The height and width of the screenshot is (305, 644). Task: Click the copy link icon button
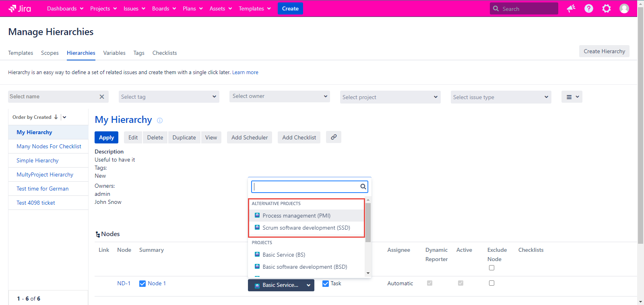point(334,137)
